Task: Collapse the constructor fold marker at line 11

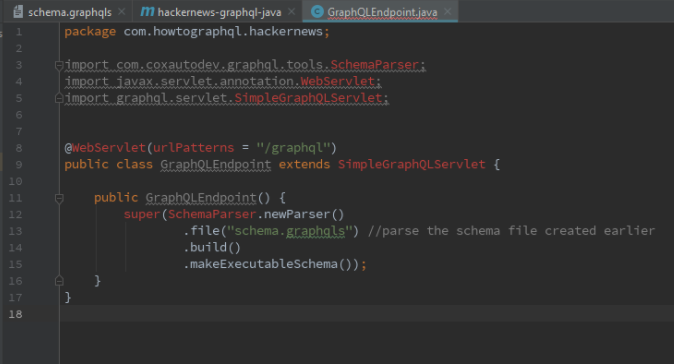Action: (x=59, y=198)
